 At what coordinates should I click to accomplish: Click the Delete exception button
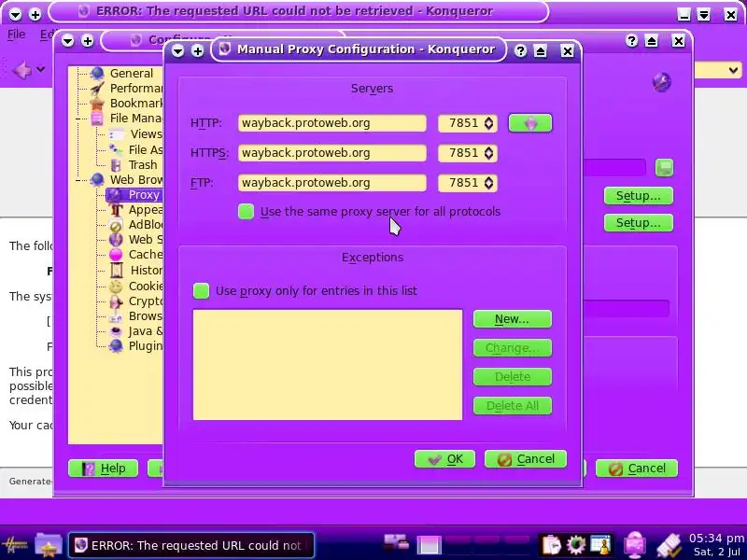point(512,377)
